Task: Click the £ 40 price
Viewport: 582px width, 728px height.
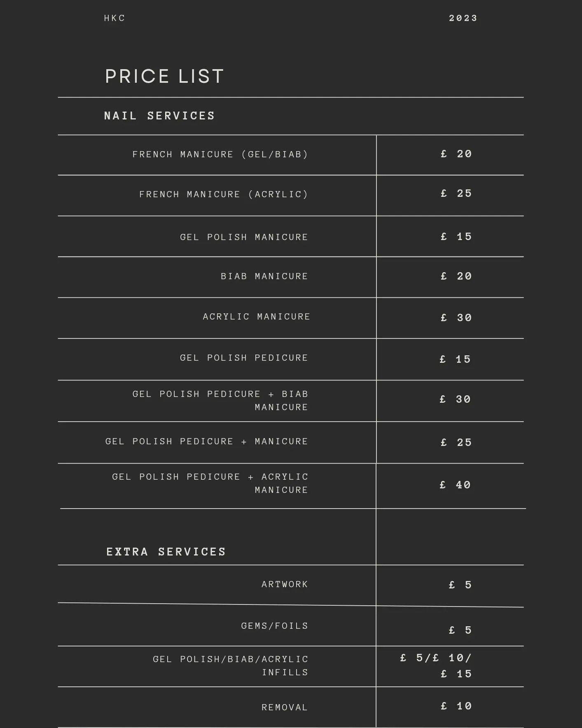Action: [455, 485]
